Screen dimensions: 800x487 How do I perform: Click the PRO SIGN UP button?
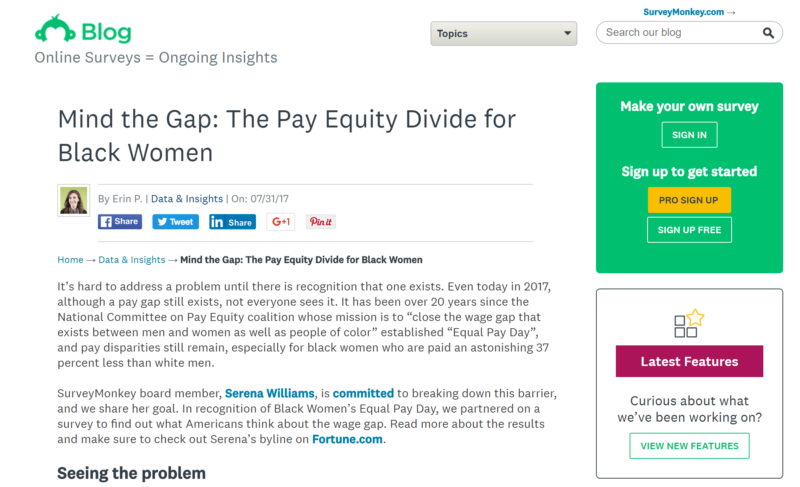click(x=689, y=200)
